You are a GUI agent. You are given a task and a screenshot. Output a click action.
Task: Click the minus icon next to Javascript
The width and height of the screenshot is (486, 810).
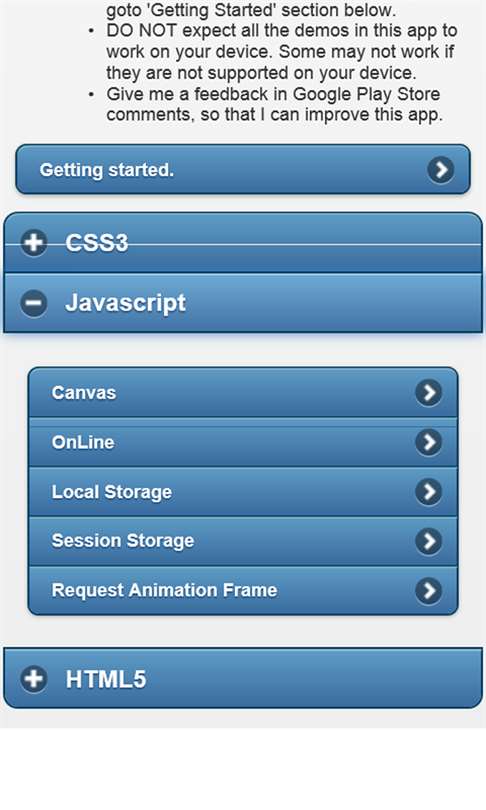[x=34, y=303]
